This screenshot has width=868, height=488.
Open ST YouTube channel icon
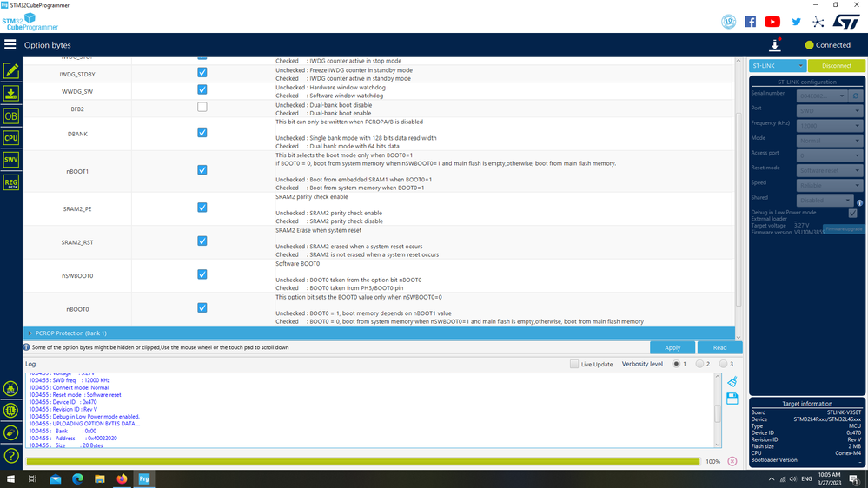click(x=772, y=22)
